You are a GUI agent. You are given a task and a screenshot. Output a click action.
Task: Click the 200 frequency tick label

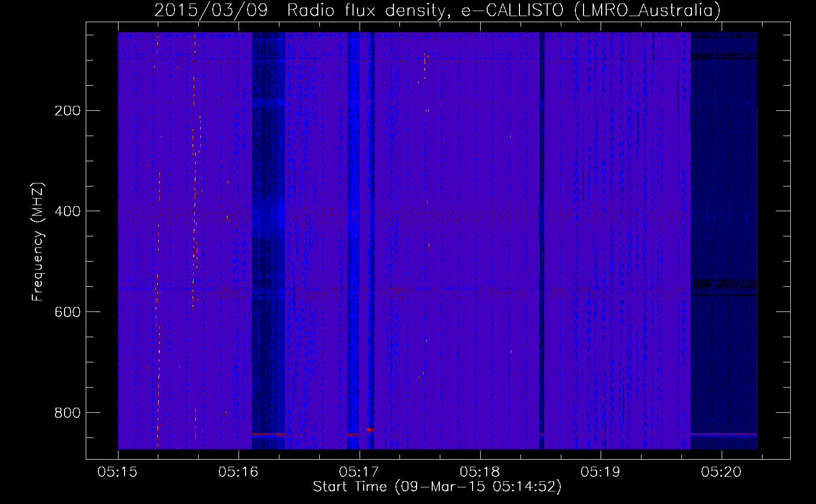[67, 111]
